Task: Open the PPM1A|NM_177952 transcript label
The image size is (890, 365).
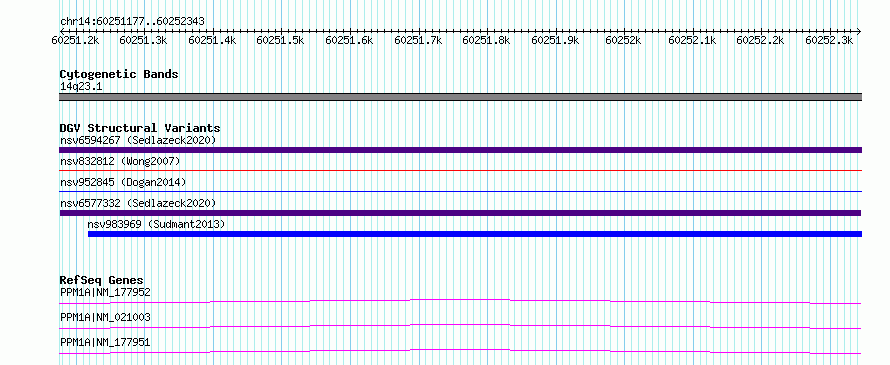Action: tap(105, 292)
